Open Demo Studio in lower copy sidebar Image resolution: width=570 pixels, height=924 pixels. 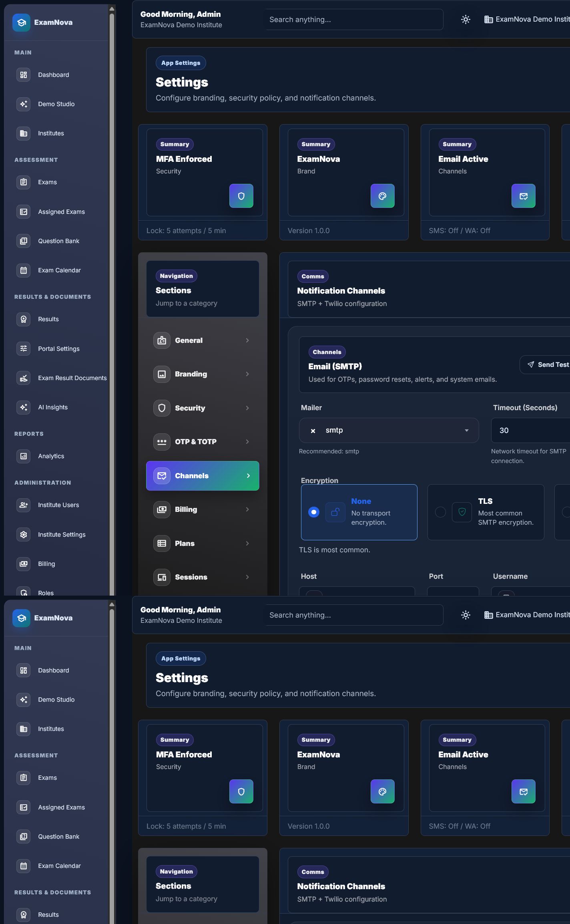click(x=56, y=699)
